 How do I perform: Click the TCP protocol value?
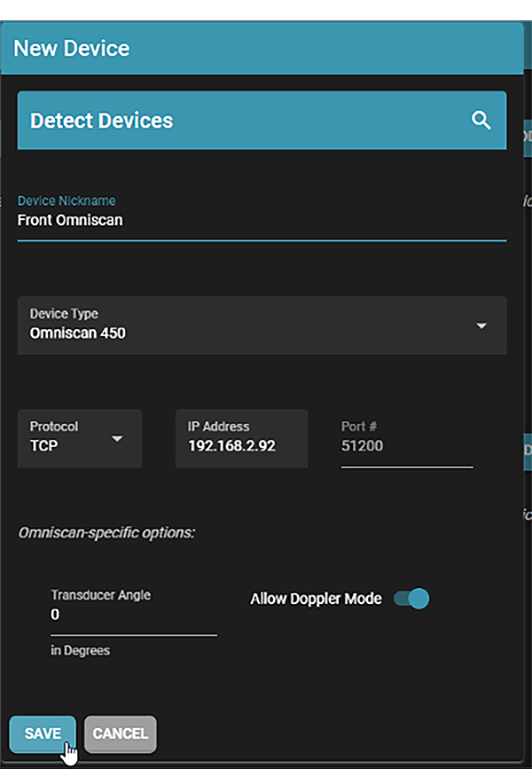[44, 445]
